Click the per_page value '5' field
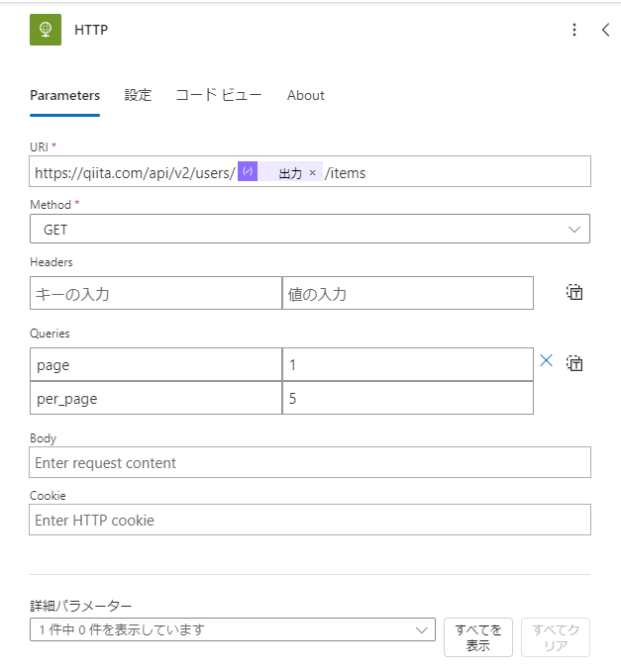 408,398
